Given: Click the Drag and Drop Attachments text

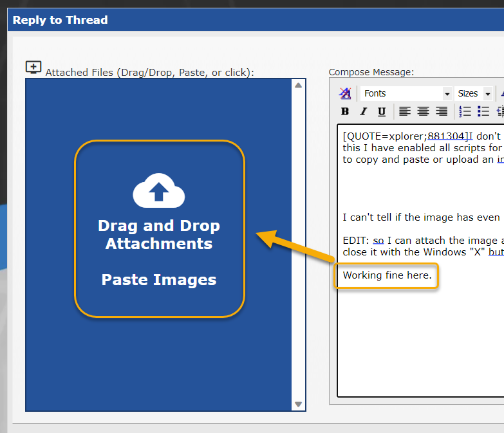Looking at the screenshot, I should point(159,234).
